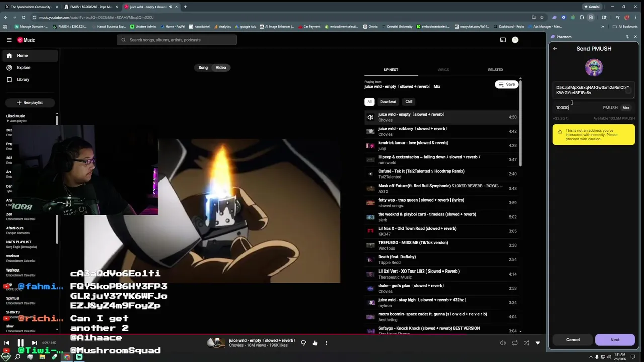This screenshot has width=644, height=362.
Task: Click thumbnail of juice wrld - stay high
Action: pos(370,303)
